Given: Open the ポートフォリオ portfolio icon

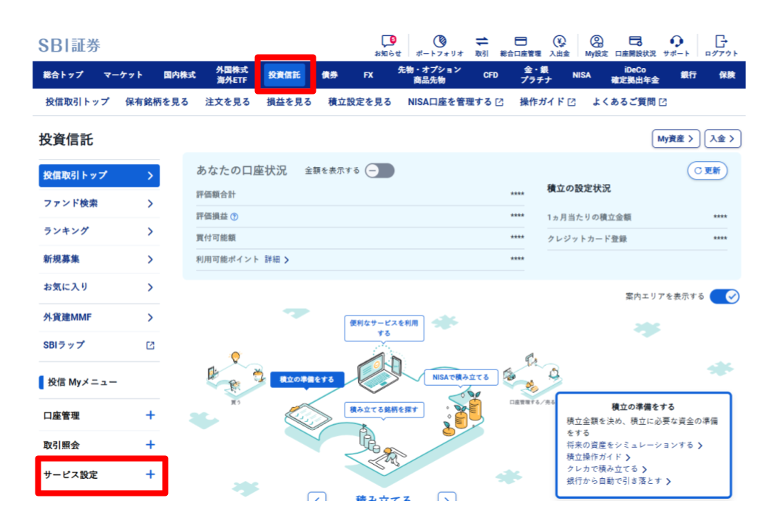Looking at the screenshot, I should 439,46.
